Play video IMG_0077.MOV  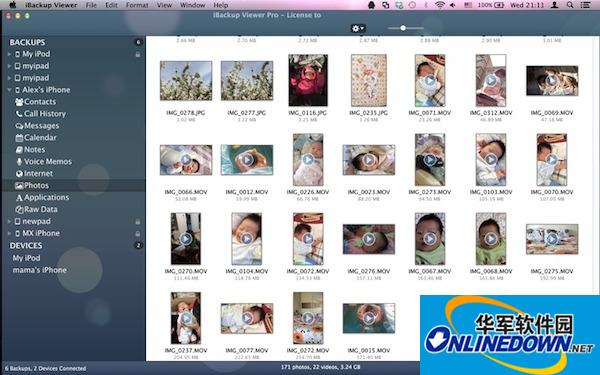click(x=247, y=318)
